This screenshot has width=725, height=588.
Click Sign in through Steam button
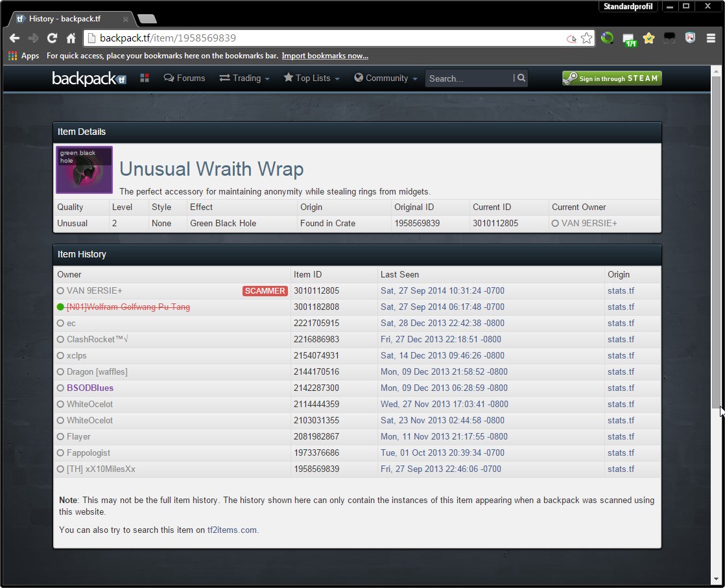[x=612, y=78]
